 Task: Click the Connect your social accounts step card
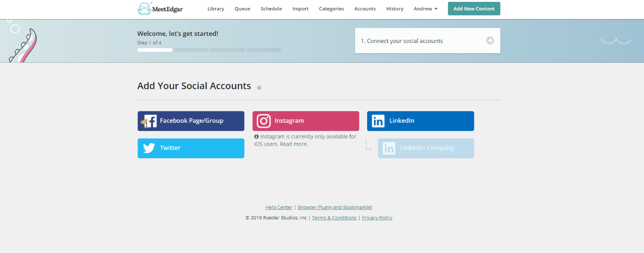pyautogui.click(x=427, y=41)
